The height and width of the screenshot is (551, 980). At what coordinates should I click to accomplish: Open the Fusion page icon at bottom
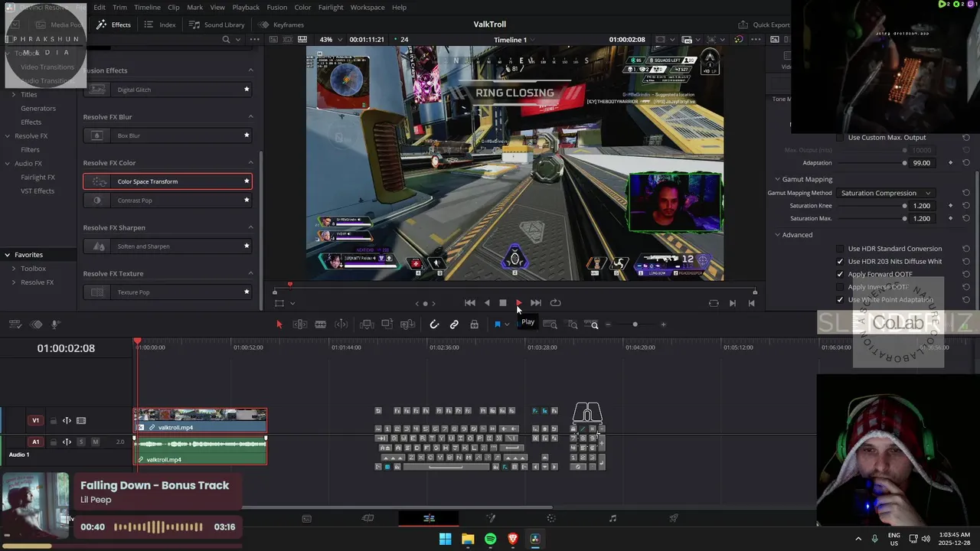[x=490, y=518]
